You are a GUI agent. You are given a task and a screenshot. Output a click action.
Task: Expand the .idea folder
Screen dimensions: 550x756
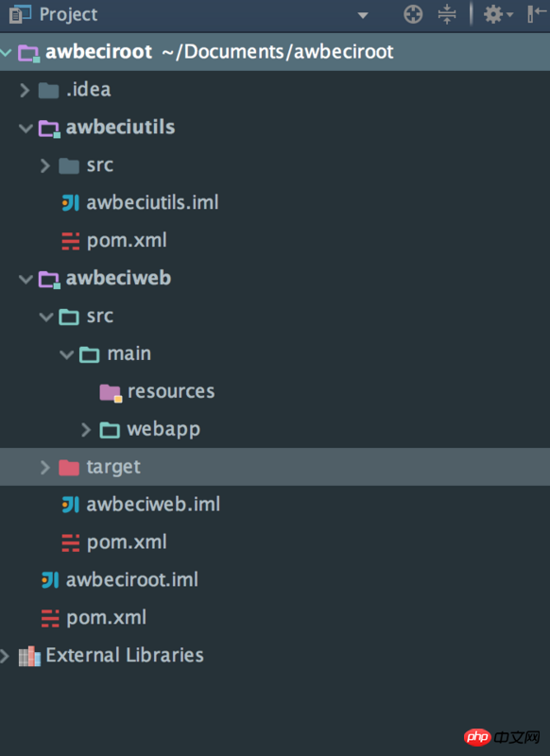tap(25, 90)
